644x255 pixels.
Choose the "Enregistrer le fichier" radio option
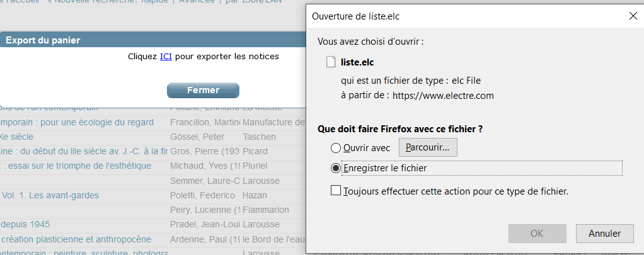click(335, 168)
